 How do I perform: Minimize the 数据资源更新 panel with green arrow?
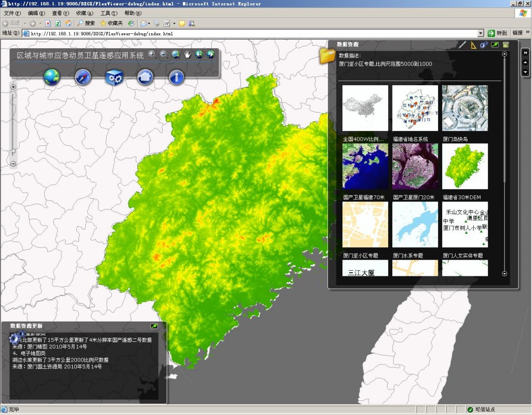(x=154, y=326)
